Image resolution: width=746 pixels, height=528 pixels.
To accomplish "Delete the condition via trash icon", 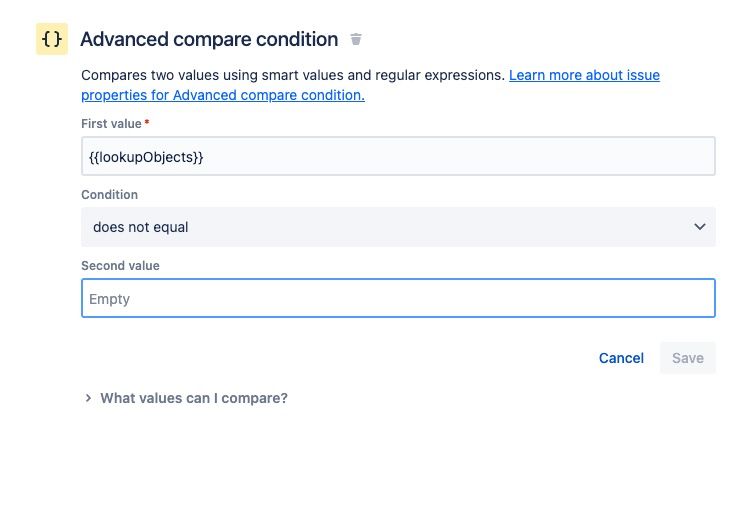I will pos(356,40).
